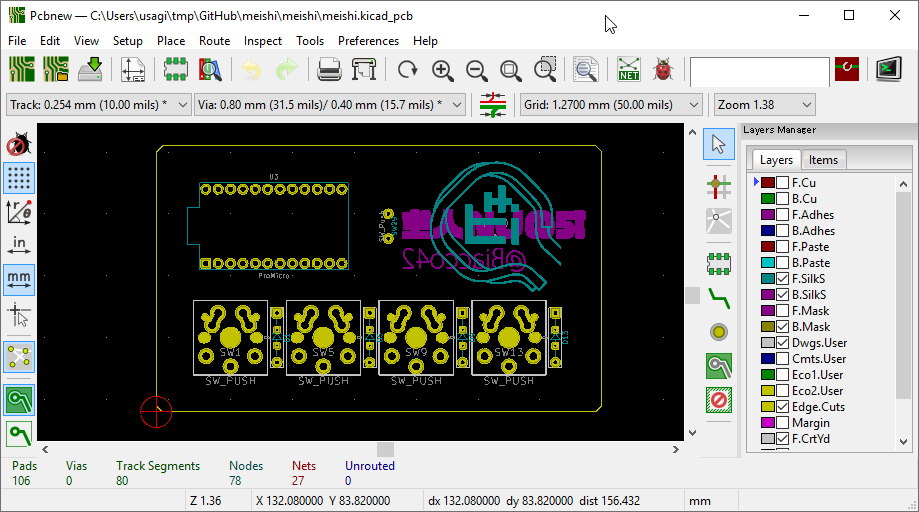Open the scripting console icon
Screen dimensions: 919x512
[889, 69]
